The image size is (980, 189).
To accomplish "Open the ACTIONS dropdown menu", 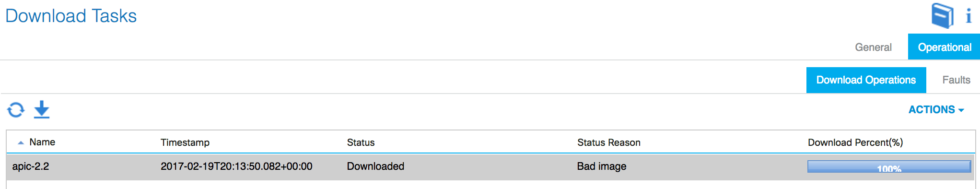I will [936, 110].
